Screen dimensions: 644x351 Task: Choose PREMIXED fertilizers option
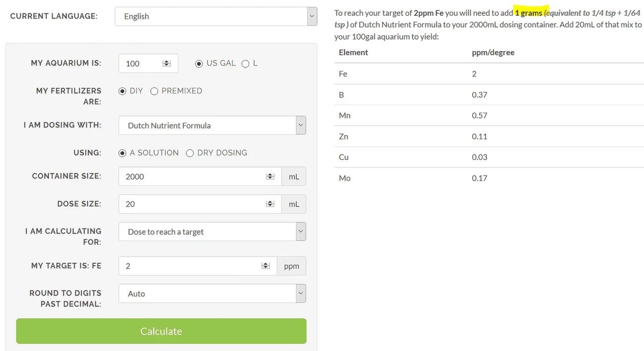point(154,91)
